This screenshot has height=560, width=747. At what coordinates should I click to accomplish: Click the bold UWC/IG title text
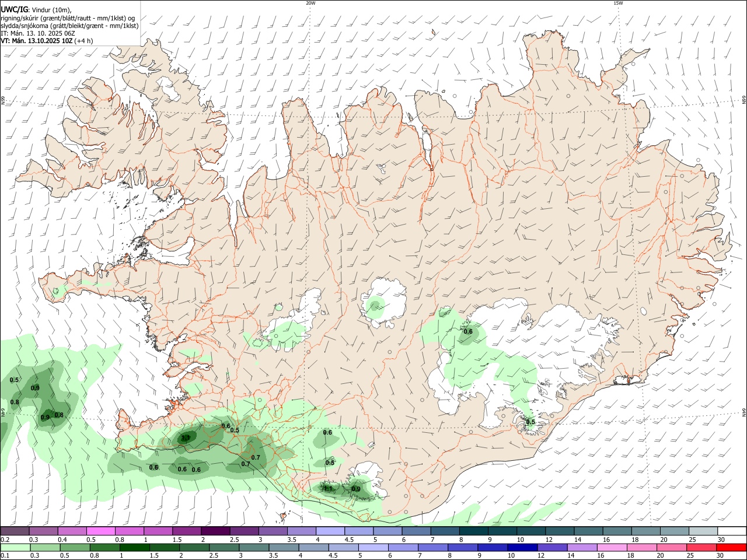point(14,9)
